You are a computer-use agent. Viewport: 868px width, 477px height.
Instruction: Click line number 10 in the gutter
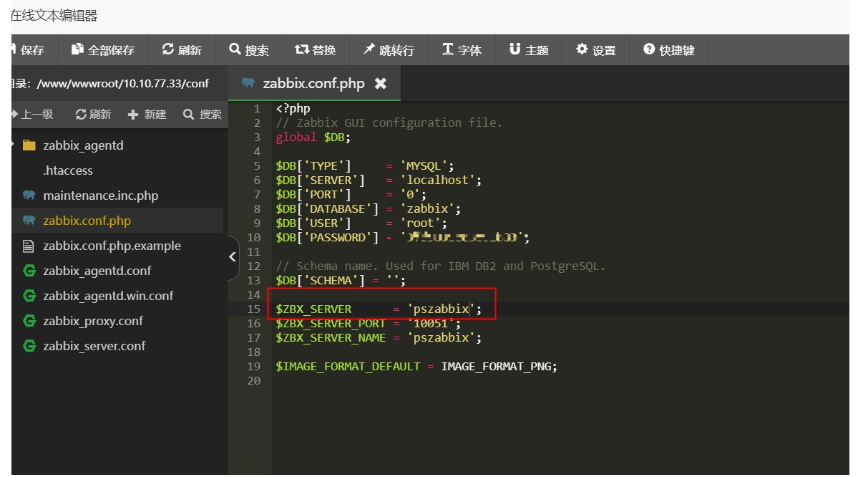[x=254, y=238]
